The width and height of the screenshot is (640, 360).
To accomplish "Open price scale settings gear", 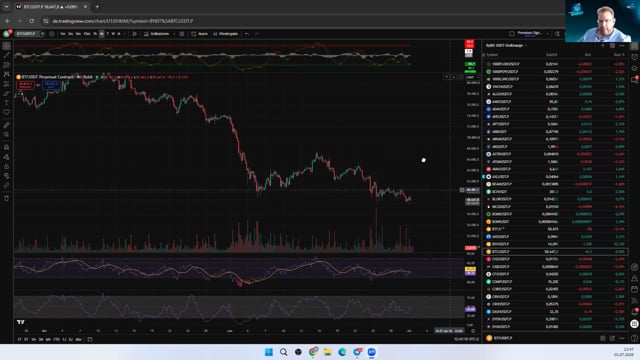I will click(473, 331).
